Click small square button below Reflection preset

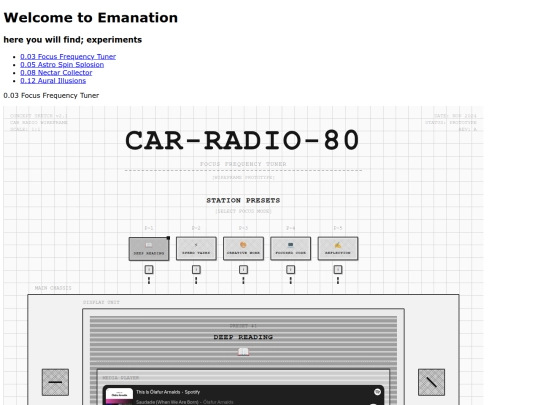pyautogui.click(x=338, y=269)
